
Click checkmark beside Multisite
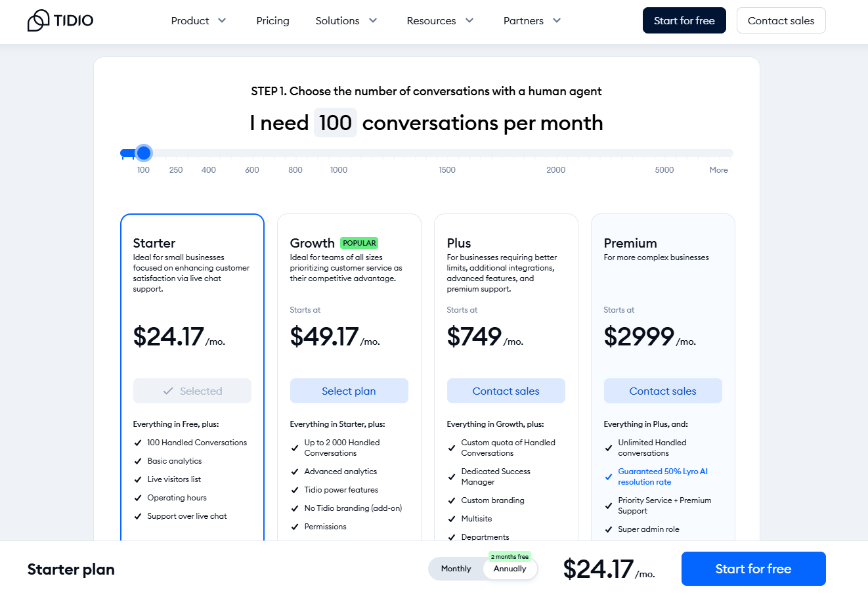452,519
